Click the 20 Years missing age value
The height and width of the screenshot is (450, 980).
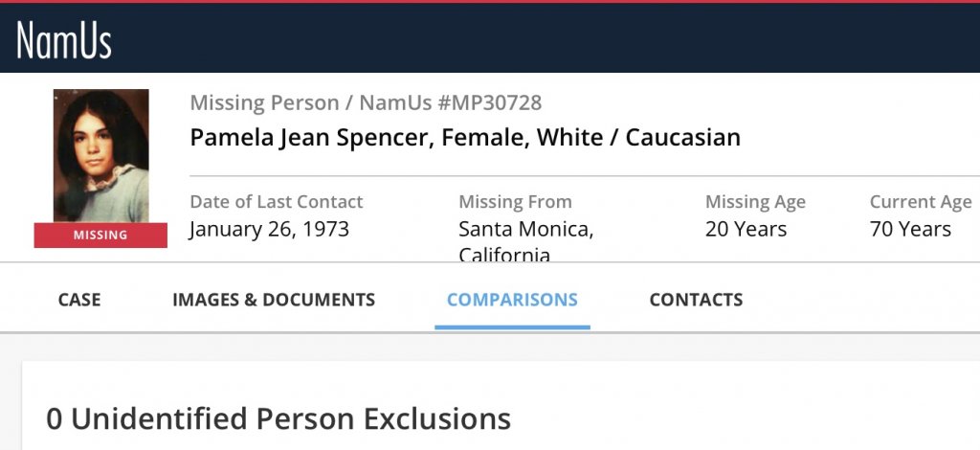[x=746, y=230]
